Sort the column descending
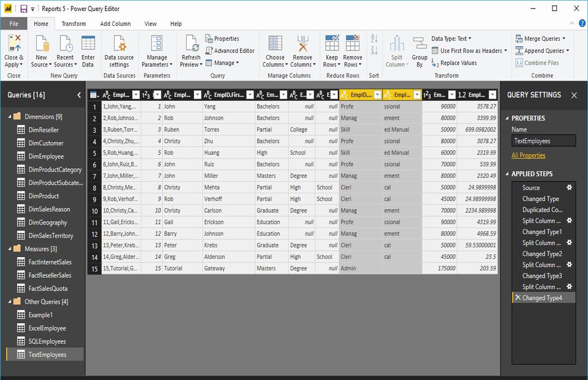This screenshot has width=588, height=380. click(374, 50)
